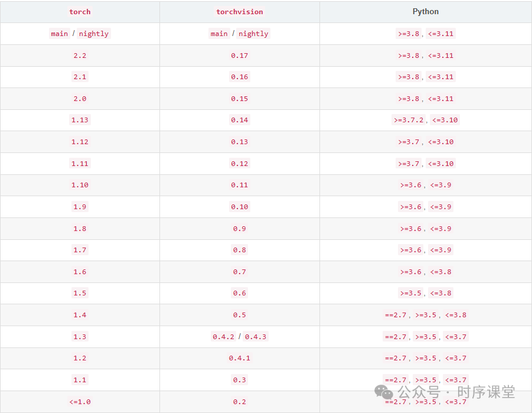Select torchvision 0.4.3 value
The image size is (532, 413).
(x=256, y=337)
